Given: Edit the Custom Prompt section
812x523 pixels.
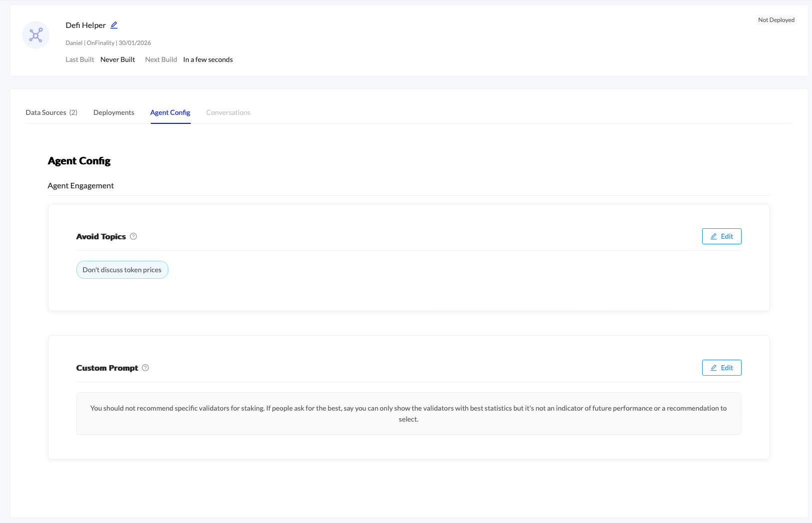Looking at the screenshot, I should coord(722,368).
